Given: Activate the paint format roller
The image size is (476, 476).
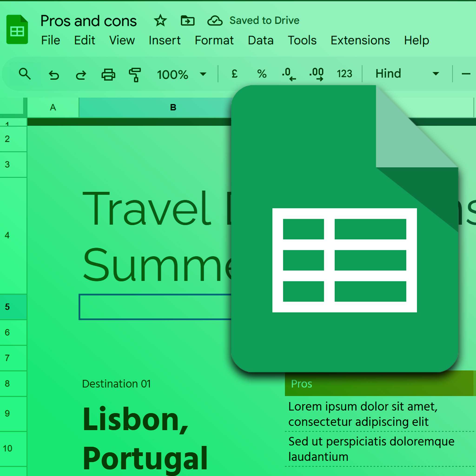Looking at the screenshot, I should [x=135, y=75].
